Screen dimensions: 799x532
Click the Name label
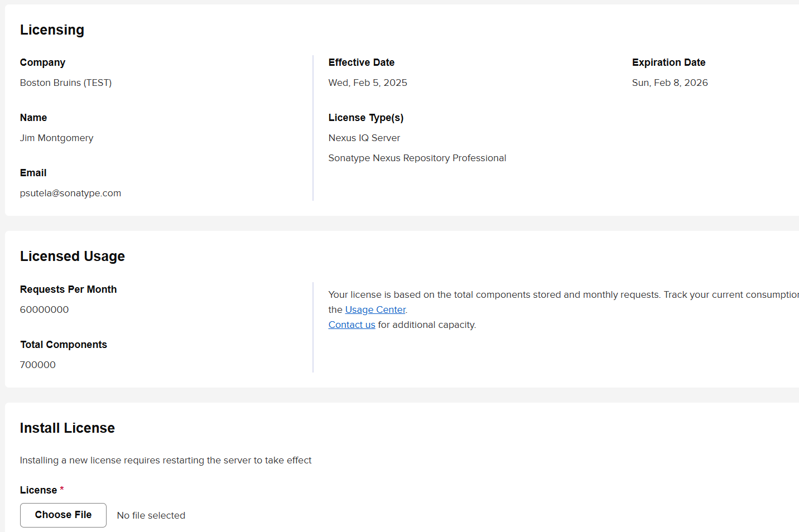coord(33,118)
